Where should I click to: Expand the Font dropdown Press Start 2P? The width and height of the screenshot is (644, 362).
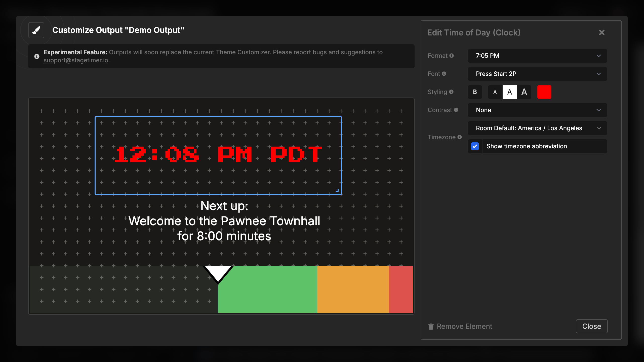[537, 74]
